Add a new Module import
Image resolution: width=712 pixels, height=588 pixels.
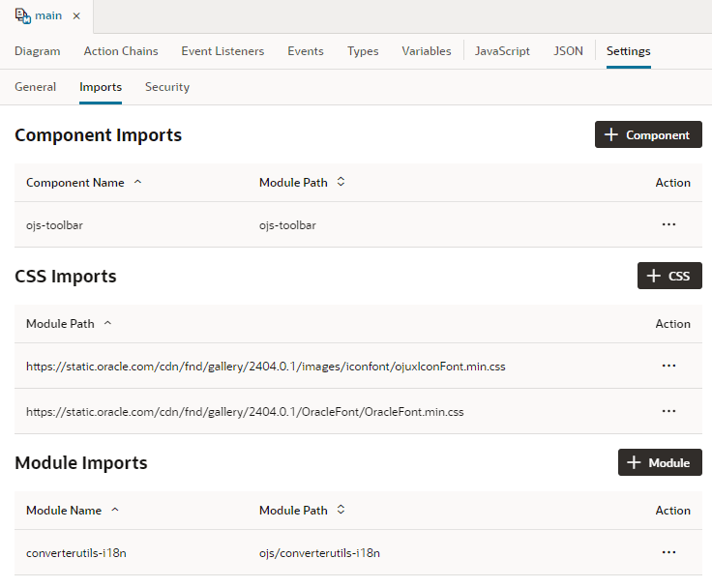pyautogui.click(x=660, y=462)
